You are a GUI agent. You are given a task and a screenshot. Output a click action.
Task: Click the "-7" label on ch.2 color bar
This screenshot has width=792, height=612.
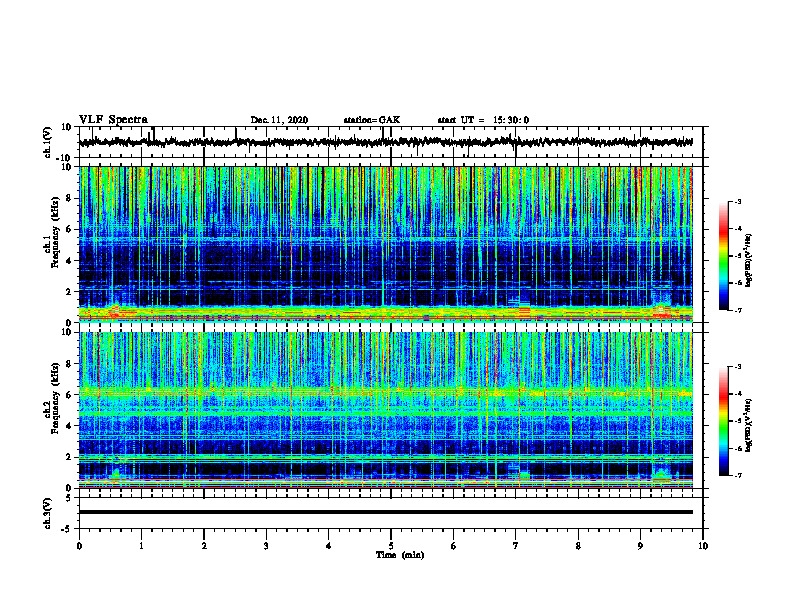(x=737, y=475)
